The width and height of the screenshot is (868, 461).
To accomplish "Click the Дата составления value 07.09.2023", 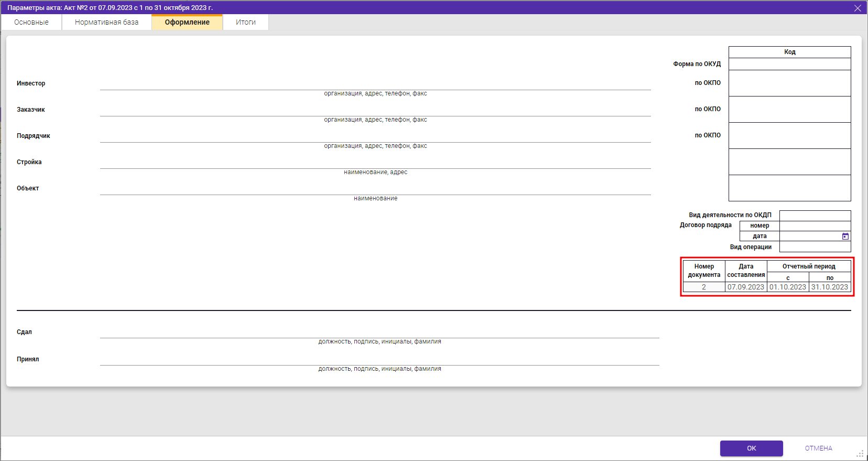I will click(x=745, y=287).
